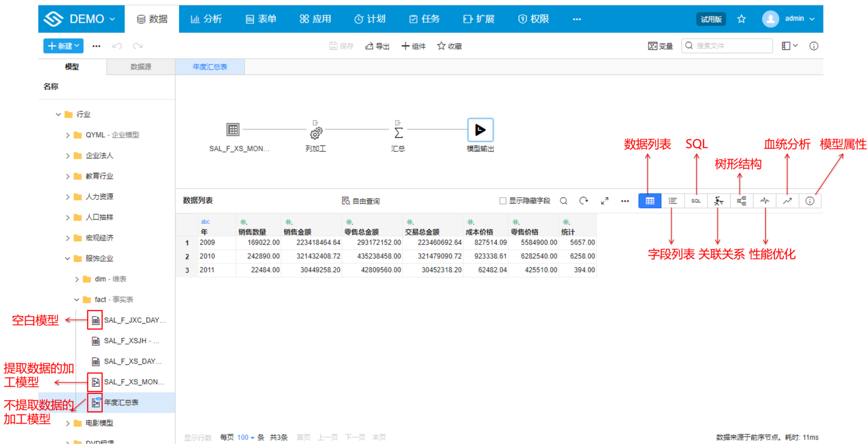Enable the 显示隐藏字段 checkbox
868x444 pixels.
coord(502,201)
